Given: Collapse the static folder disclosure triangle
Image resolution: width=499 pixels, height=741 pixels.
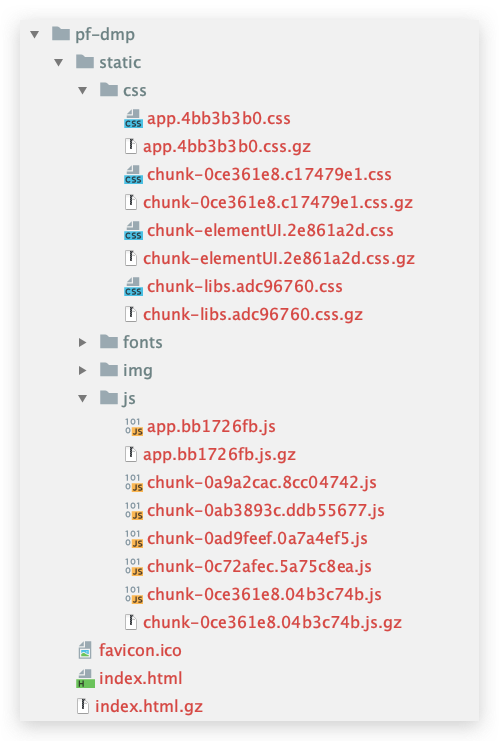Looking at the screenshot, I should pos(59,62).
